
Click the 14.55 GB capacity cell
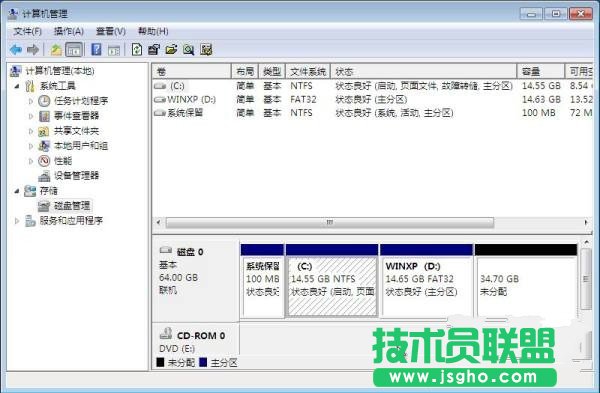click(541, 86)
